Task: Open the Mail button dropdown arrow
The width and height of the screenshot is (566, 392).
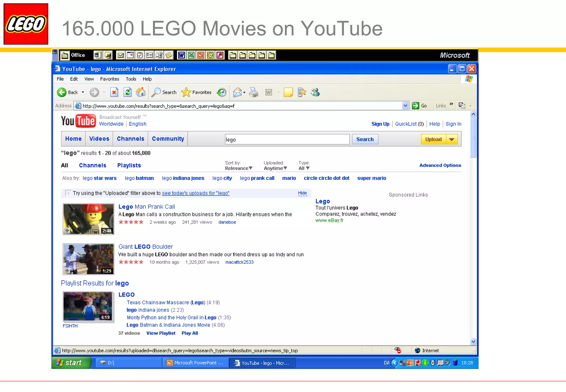Action: tap(244, 92)
